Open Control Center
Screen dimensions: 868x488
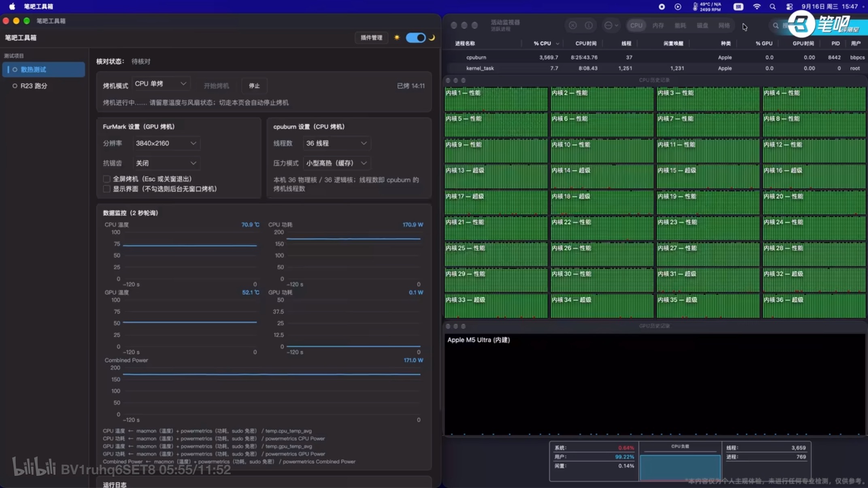tap(789, 6)
